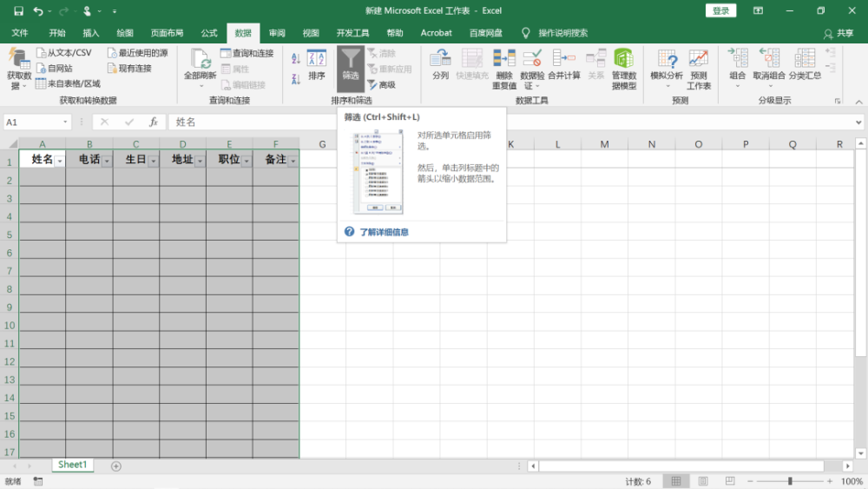Open Get Data (获取数据) button
Viewport: 868px width, 489px height.
pyautogui.click(x=19, y=69)
